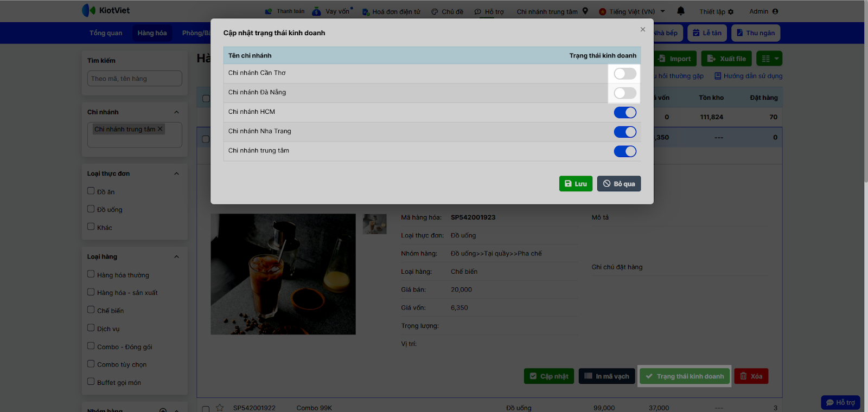This screenshot has height=412, width=868.
Task: Collapse the Loại hàng section
Action: (x=176, y=257)
